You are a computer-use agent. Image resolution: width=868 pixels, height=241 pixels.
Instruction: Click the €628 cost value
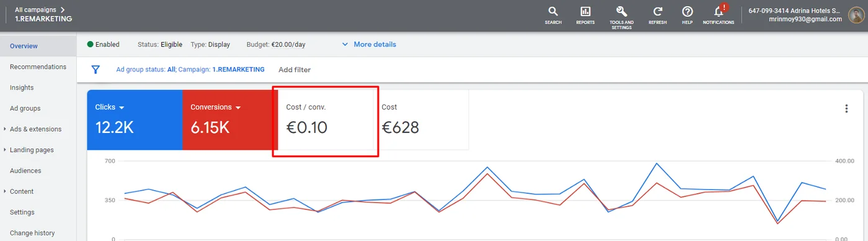point(401,128)
